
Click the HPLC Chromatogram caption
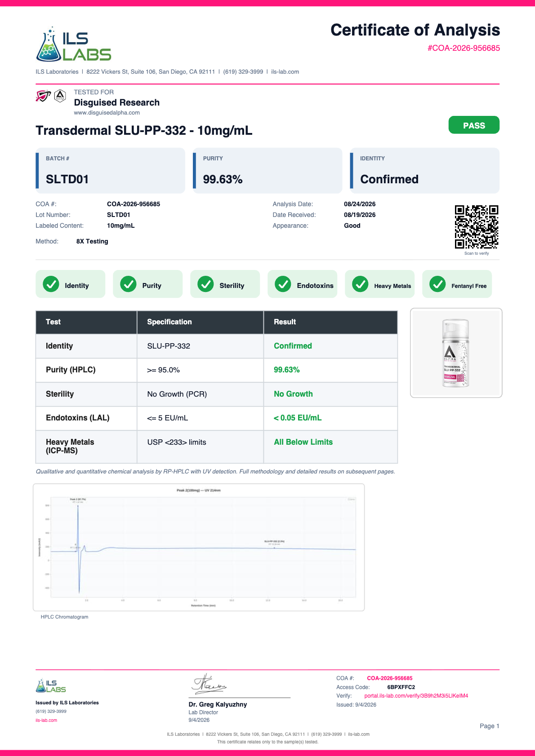(x=64, y=617)
